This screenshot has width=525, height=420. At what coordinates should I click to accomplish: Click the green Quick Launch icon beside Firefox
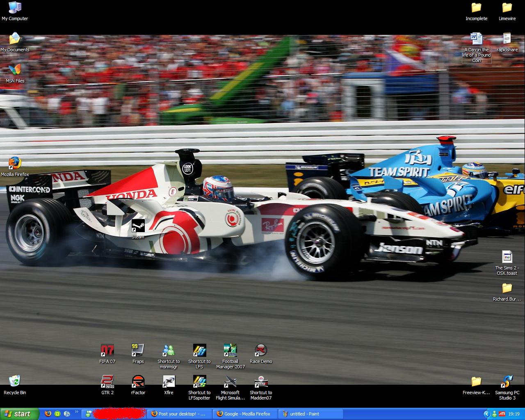(x=57, y=414)
